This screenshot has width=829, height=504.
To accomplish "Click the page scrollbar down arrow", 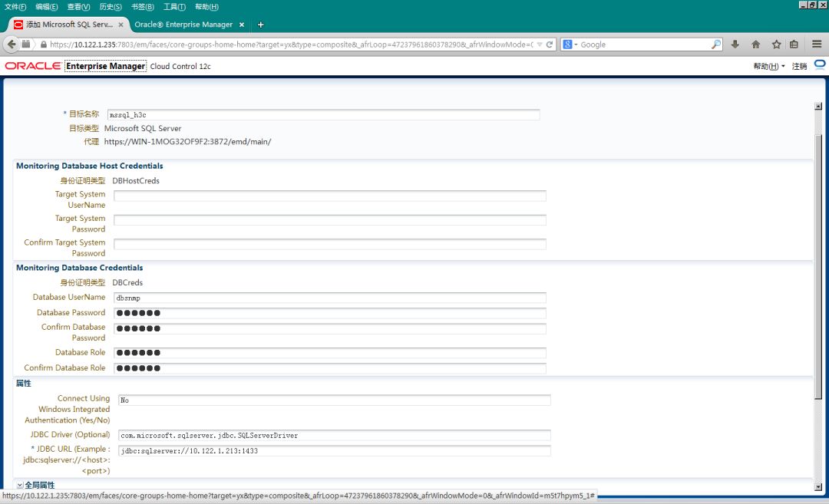I will [x=818, y=486].
